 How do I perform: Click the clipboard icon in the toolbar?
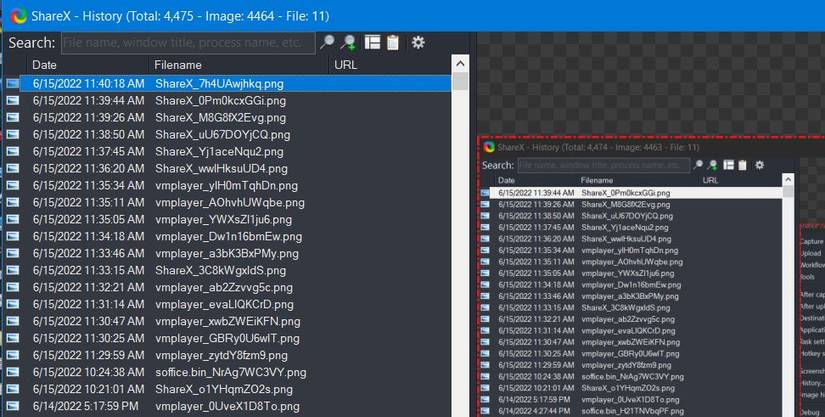(393, 42)
